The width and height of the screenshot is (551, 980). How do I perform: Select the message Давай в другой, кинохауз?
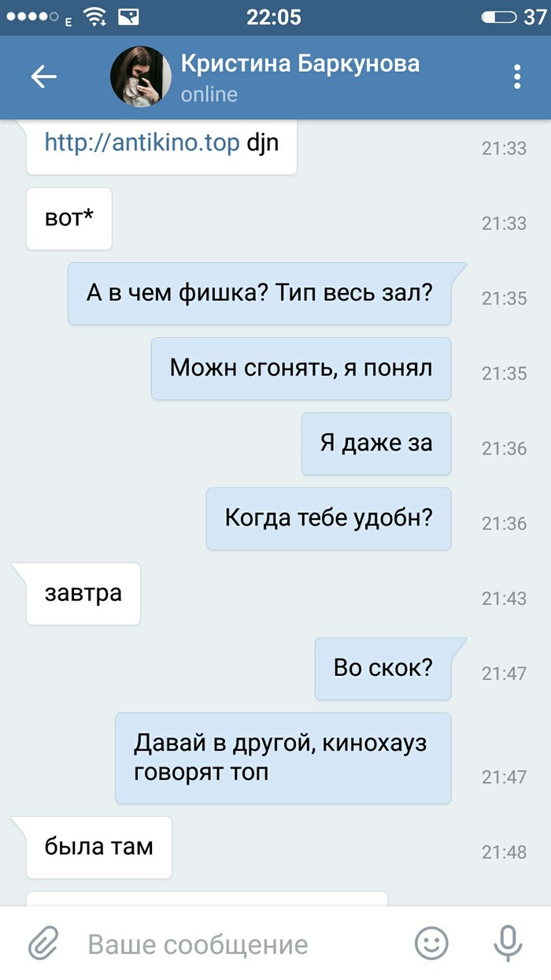click(283, 758)
